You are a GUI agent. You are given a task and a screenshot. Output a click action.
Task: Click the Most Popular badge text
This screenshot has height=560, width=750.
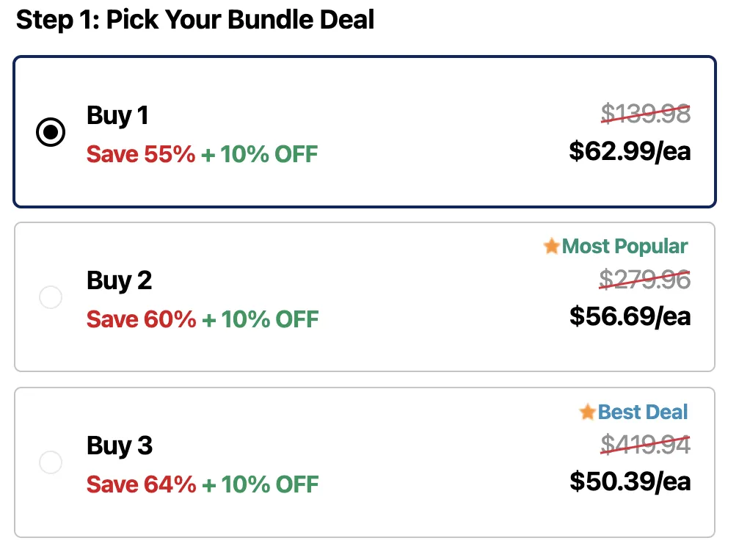tap(625, 247)
